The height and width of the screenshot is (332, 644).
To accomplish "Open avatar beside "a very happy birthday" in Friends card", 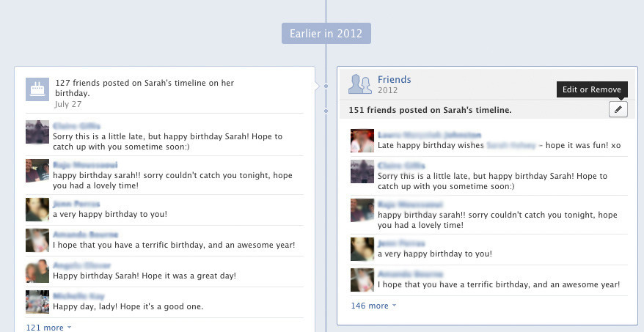I will 362,249.
